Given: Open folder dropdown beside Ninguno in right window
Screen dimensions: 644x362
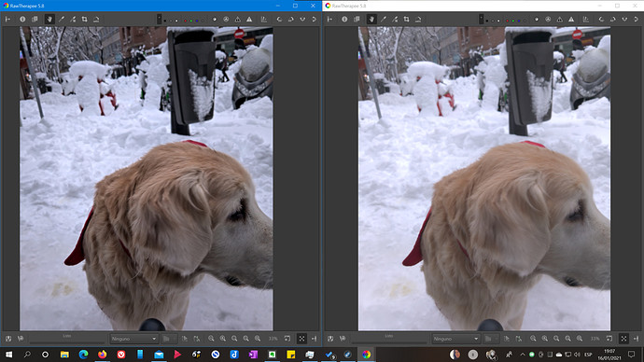Looking at the screenshot, I should point(491,339).
